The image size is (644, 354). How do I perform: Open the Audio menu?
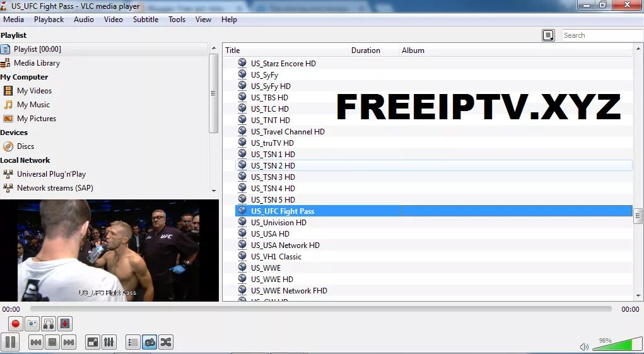[84, 20]
